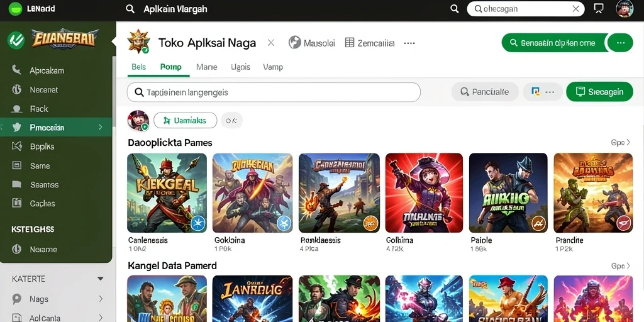This screenshot has width=644, height=322.
Task: Click the Penctualle search button
Action: [485, 92]
